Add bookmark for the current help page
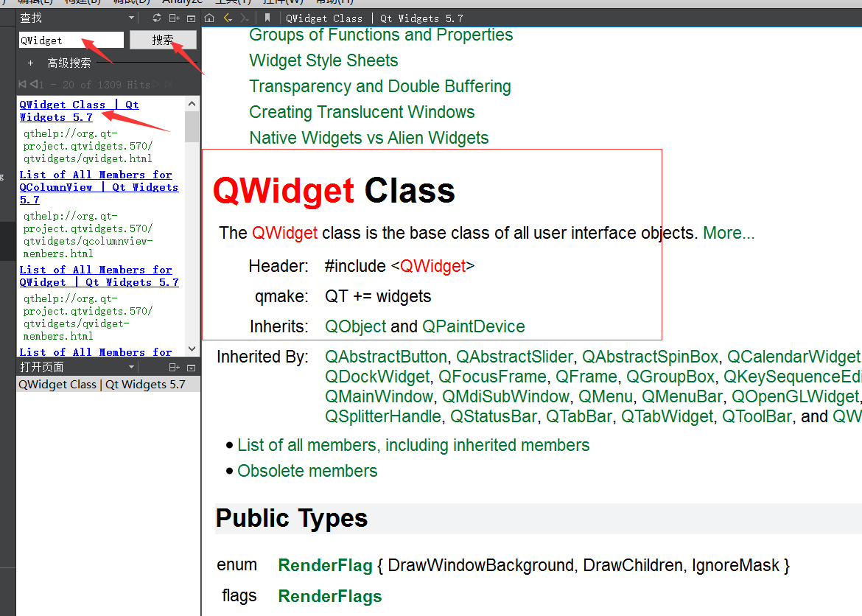Viewport: 862px width, 616px height. [267, 18]
